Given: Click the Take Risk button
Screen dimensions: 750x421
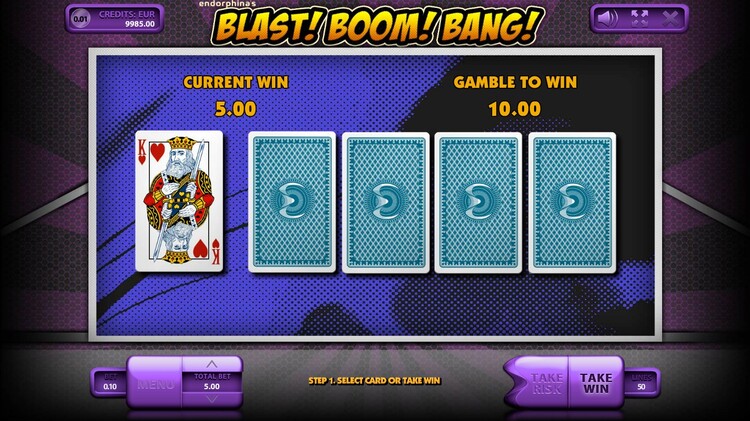Looking at the screenshot, I should (545, 383).
